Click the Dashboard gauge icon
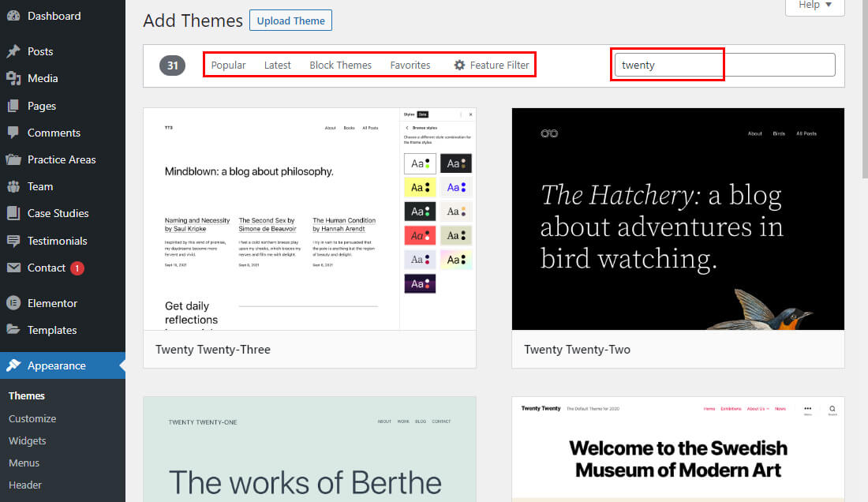868x502 pixels. [x=13, y=16]
